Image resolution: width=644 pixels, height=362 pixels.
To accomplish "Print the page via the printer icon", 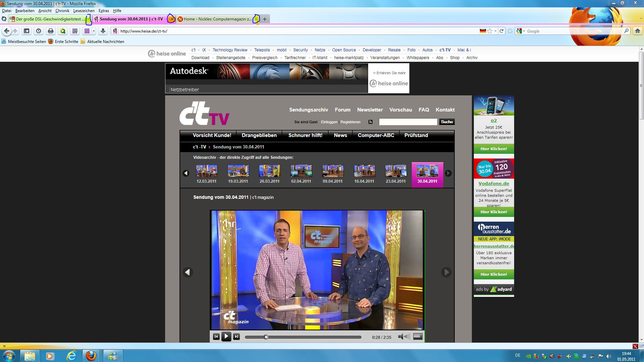I will pyautogui.click(x=51, y=31).
